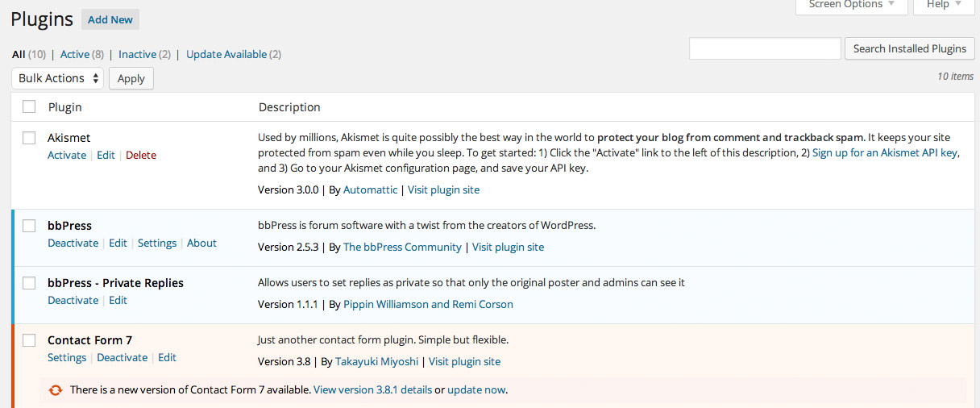Click update now for Contact Form 7
This screenshot has width=980, height=408.
476,389
